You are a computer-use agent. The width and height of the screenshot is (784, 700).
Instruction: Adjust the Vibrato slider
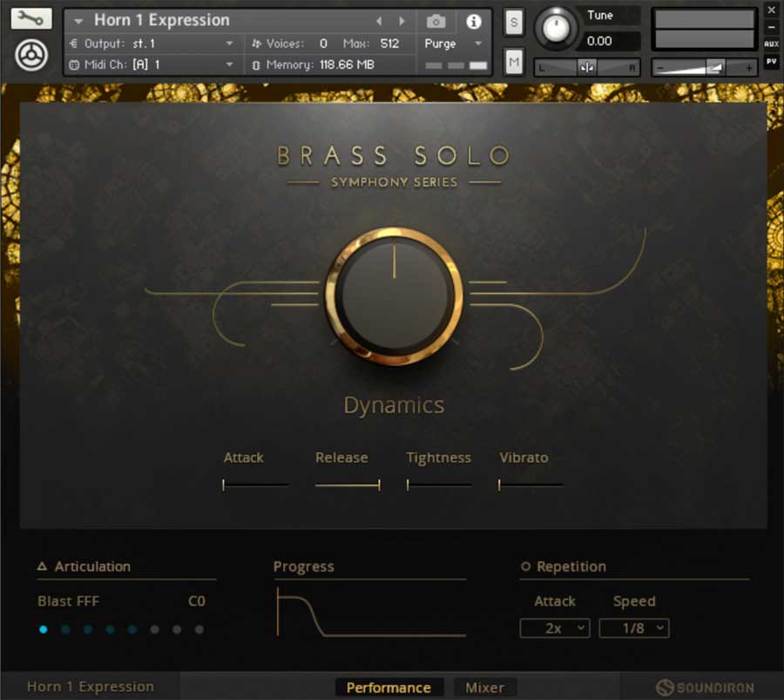pyautogui.click(x=531, y=485)
